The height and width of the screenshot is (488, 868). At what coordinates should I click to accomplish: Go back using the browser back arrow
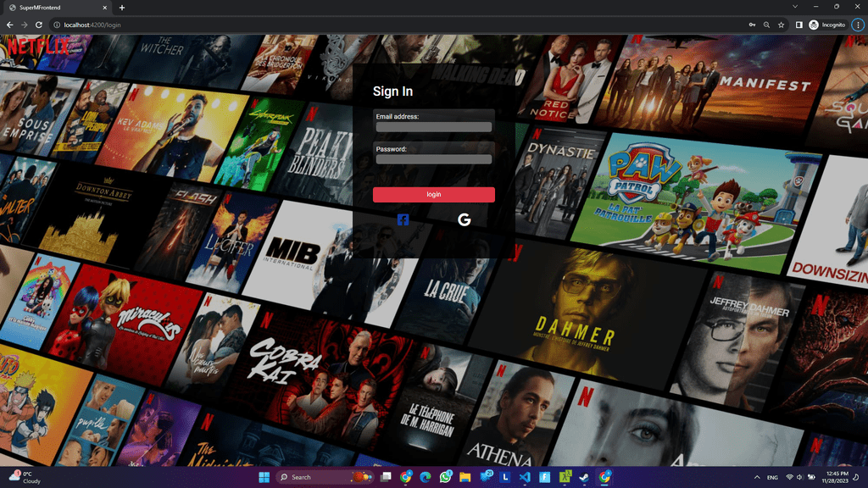[x=9, y=25]
